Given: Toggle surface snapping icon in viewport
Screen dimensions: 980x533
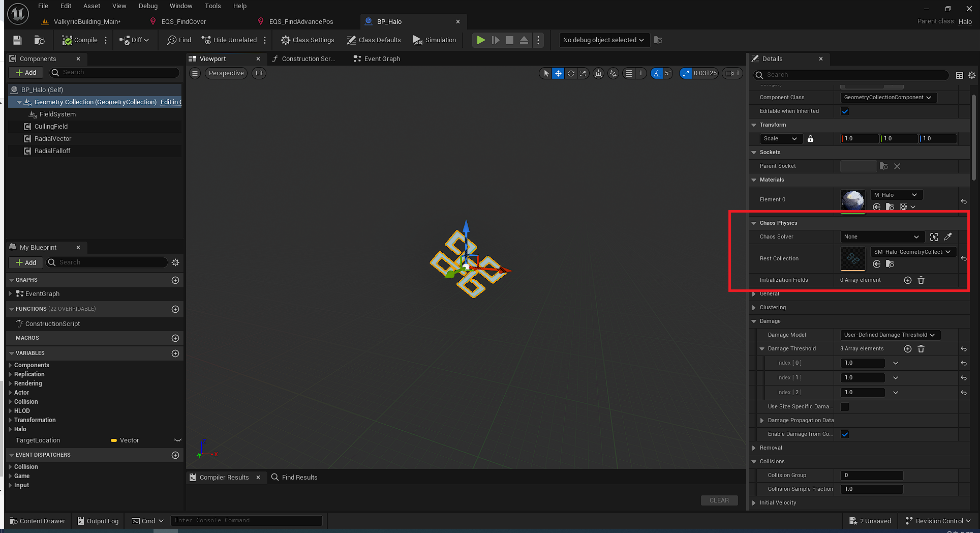Looking at the screenshot, I should tap(614, 73).
